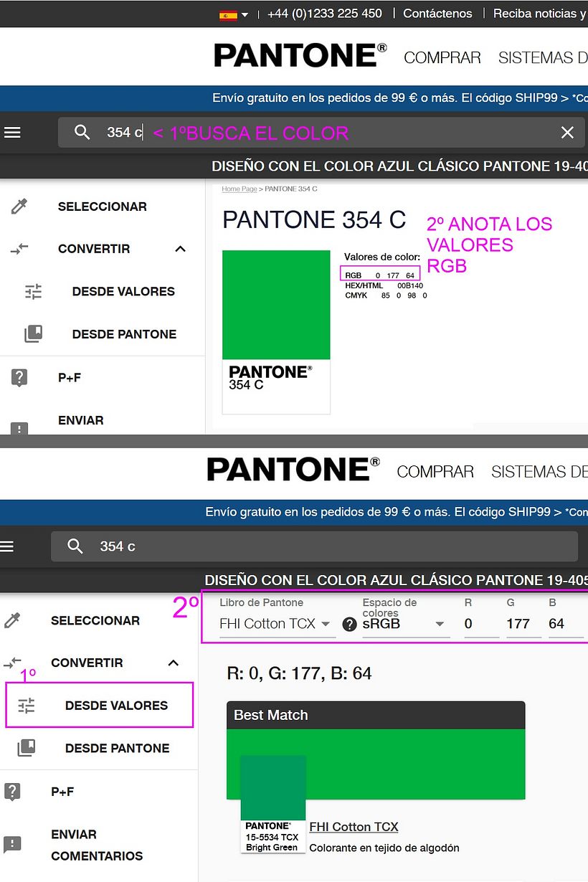Open the Espacio de colores sRGB dropdown
Screen dimensions: 588x882
click(x=406, y=624)
